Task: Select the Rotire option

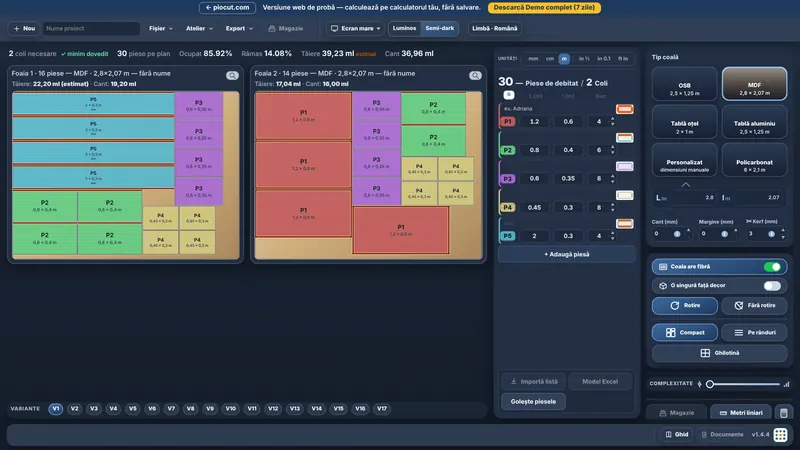Action: pos(685,305)
